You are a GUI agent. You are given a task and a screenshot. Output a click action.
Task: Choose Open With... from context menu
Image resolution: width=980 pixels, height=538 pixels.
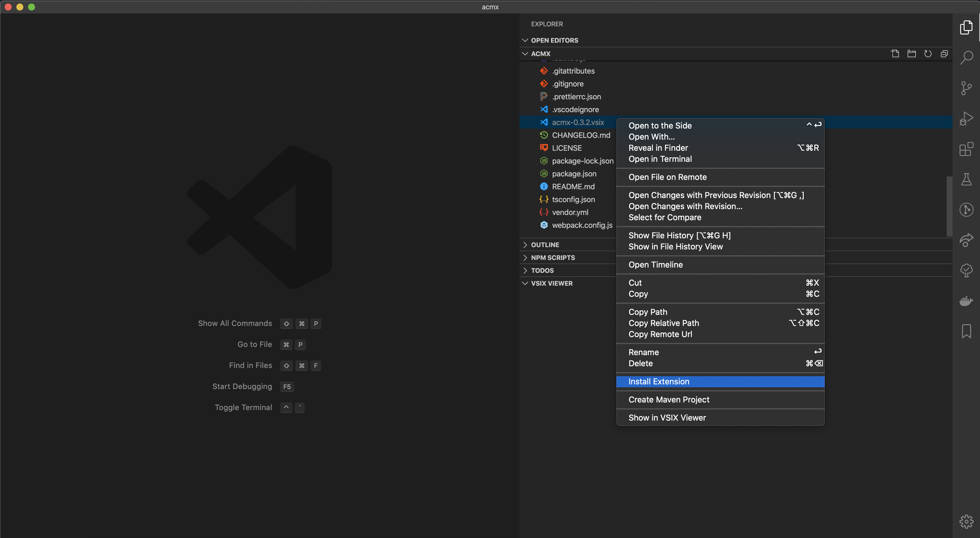tap(720, 137)
